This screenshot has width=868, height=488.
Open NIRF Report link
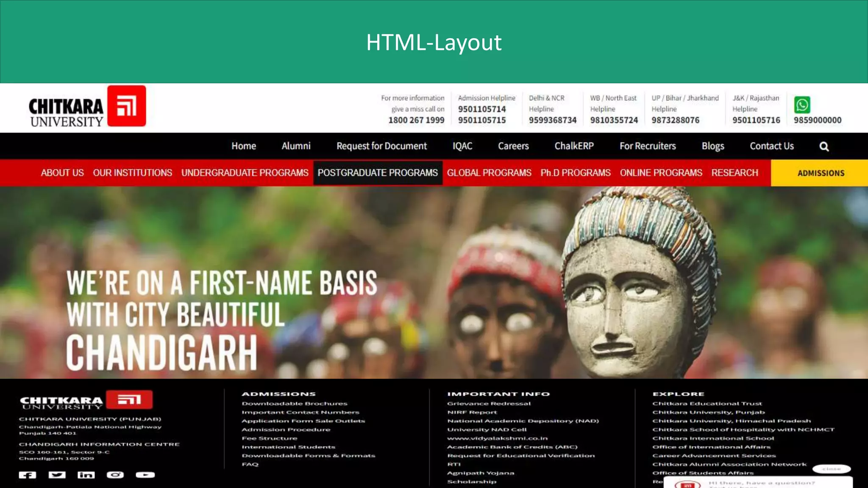click(472, 412)
